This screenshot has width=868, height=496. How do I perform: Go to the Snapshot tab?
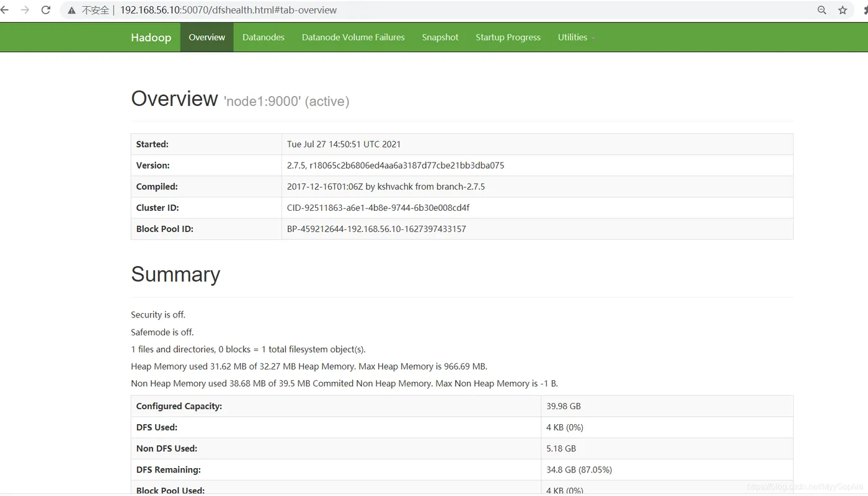[440, 37]
